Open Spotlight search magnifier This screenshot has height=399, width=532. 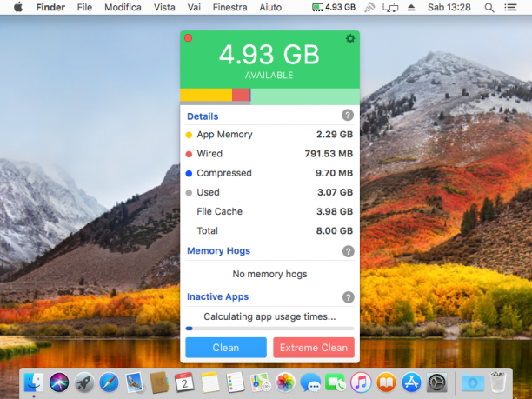(x=489, y=8)
